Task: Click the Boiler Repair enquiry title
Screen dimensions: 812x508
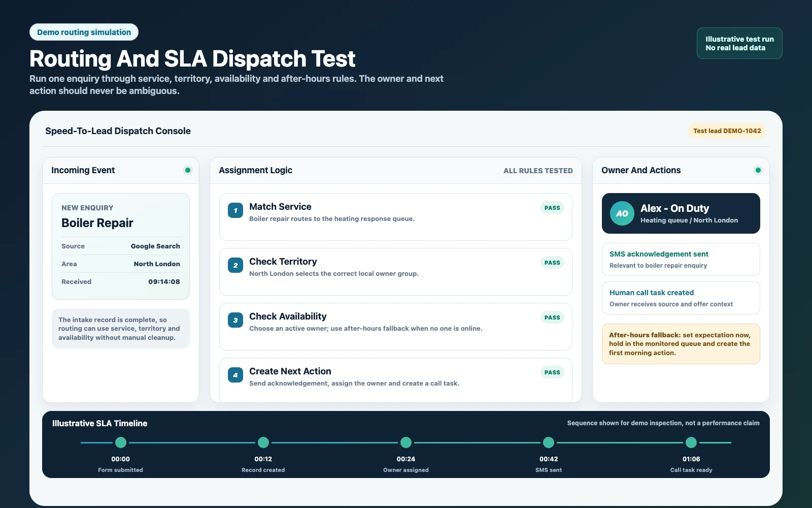Action: point(97,223)
